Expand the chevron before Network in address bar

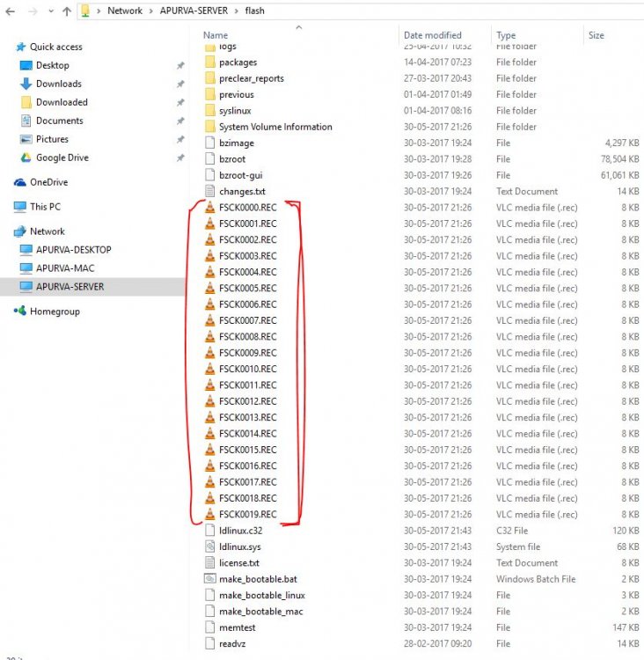99,11
